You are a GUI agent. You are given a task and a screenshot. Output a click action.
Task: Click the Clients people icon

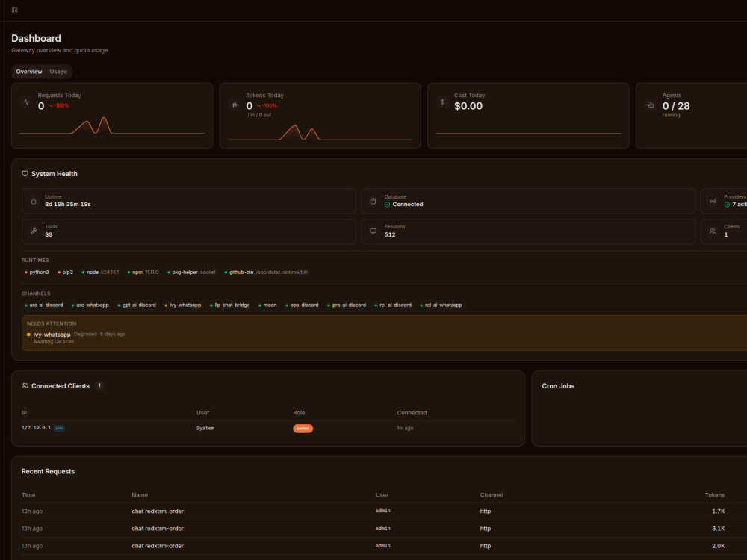click(x=713, y=231)
